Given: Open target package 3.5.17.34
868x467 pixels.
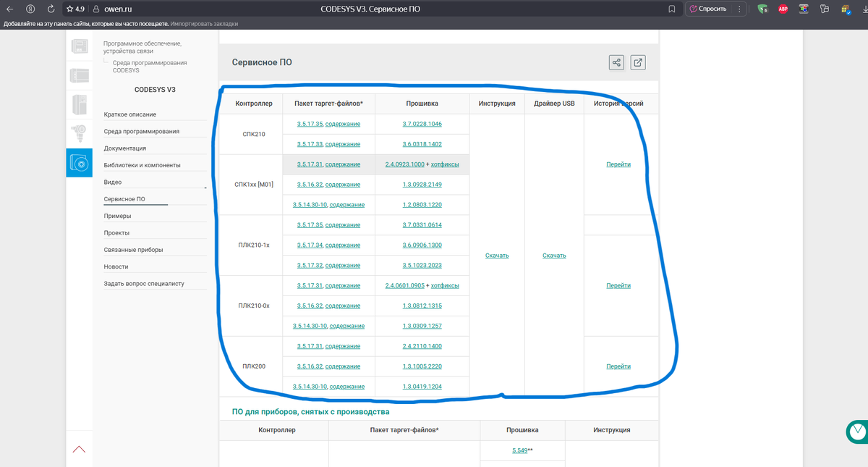Looking at the screenshot, I should 310,245.
